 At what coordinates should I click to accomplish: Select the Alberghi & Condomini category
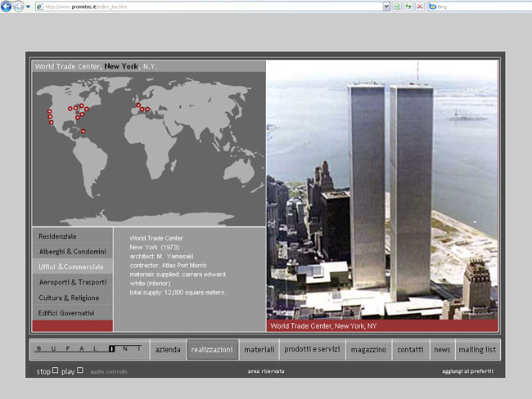pyautogui.click(x=73, y=252)
